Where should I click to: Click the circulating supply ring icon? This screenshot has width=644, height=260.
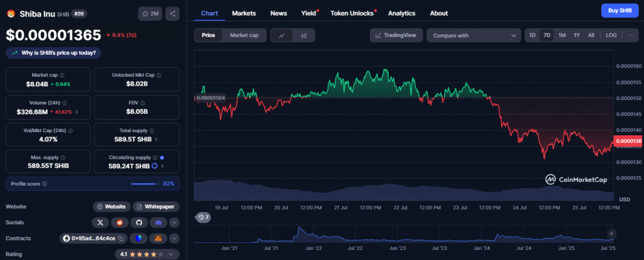pyautogui.click(x=155, y=166)
